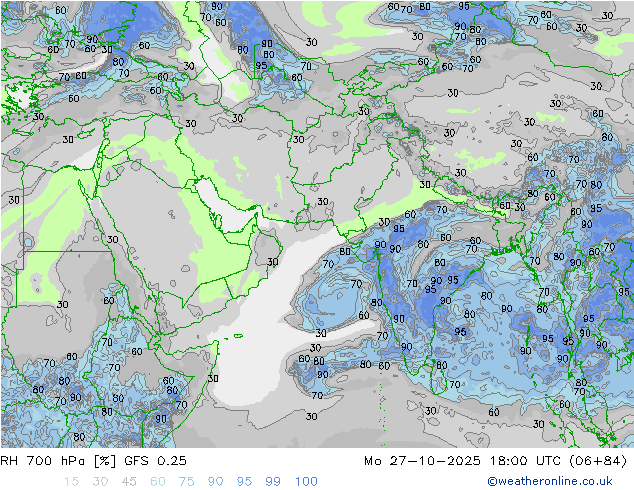This screenshot has width=634, height=490.
Task: Select the legend value 45
Action: click(129, 482)
